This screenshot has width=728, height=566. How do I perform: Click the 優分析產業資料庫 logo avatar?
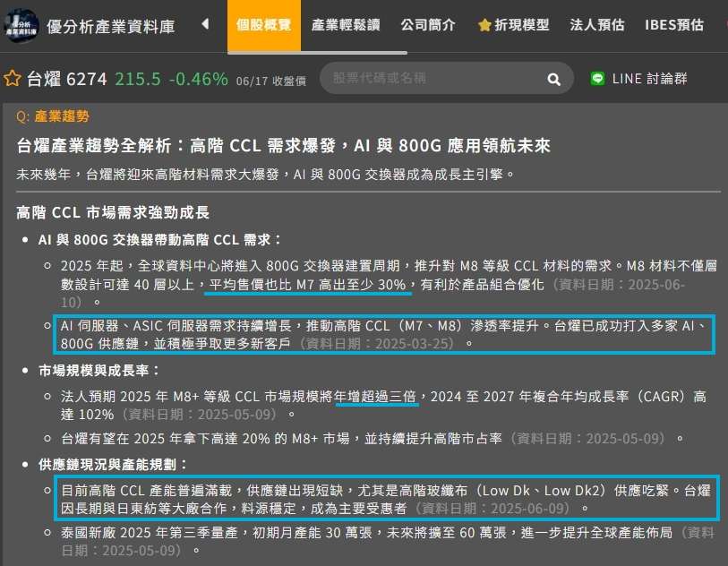tap(21, 25)
